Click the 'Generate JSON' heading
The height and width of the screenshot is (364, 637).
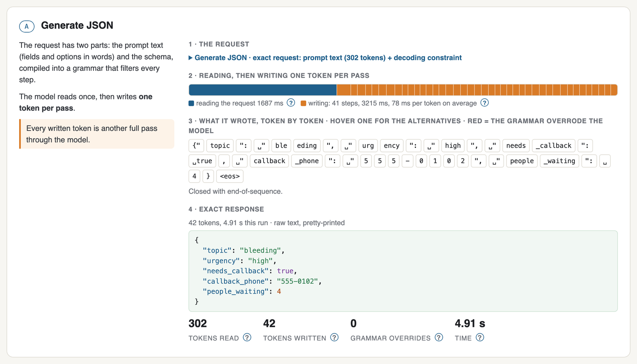pos(77,25)
